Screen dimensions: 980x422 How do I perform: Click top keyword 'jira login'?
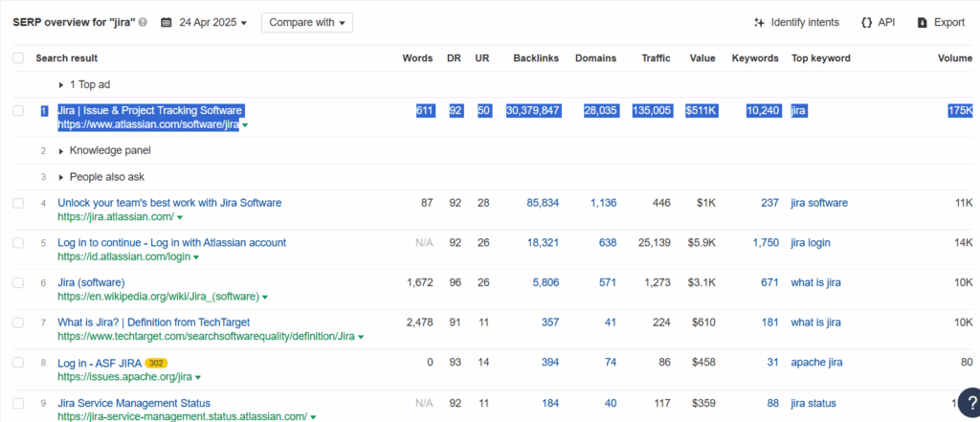(x=811, y=242)
